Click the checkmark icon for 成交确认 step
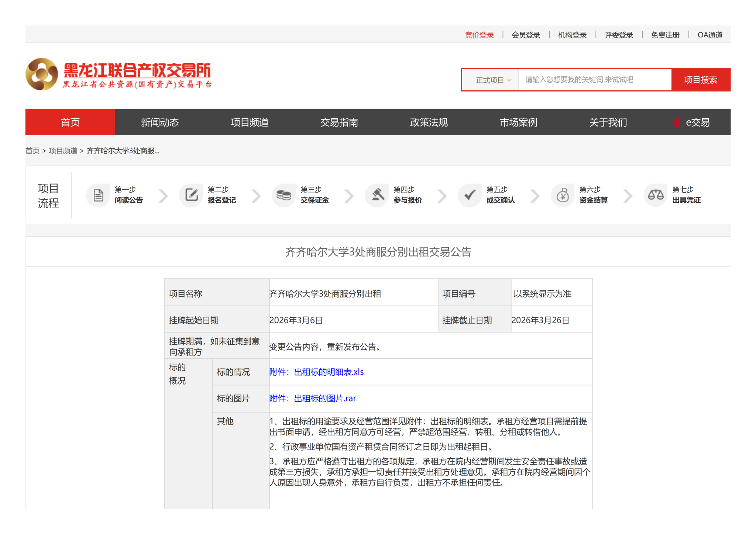The height and width of the screenshot is (534, 756). click(470, 195)
